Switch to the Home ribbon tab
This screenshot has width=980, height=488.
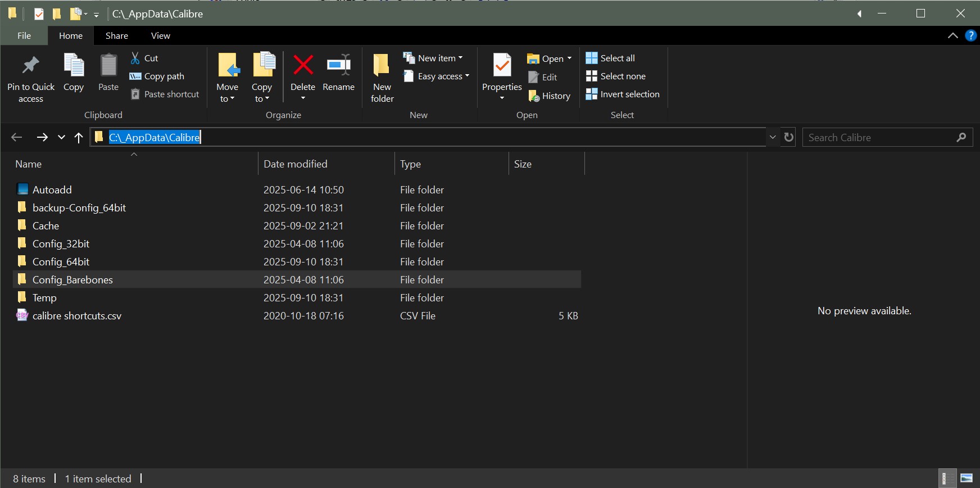coord(71,35)
